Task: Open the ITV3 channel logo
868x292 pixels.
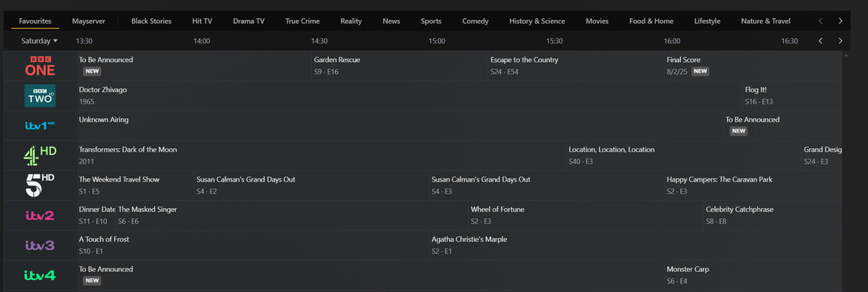Action: point(40,245)
